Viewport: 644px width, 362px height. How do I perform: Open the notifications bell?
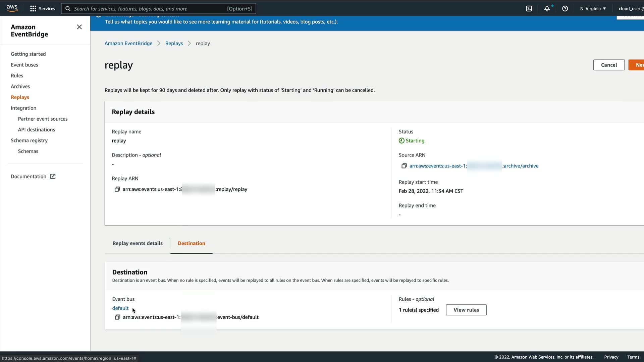(547, 9)
